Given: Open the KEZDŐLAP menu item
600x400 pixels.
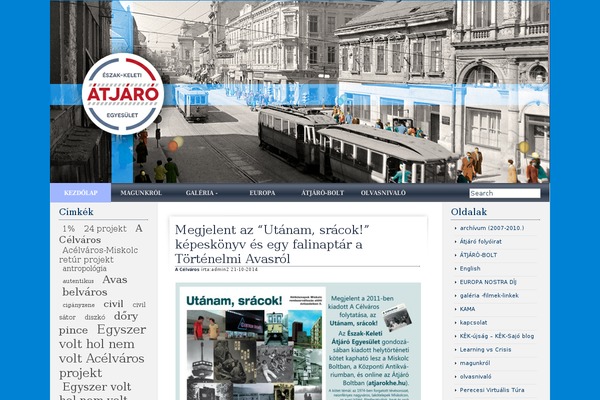Looking at the screenshot, I should pyautogui.click(x=81, y=193).
